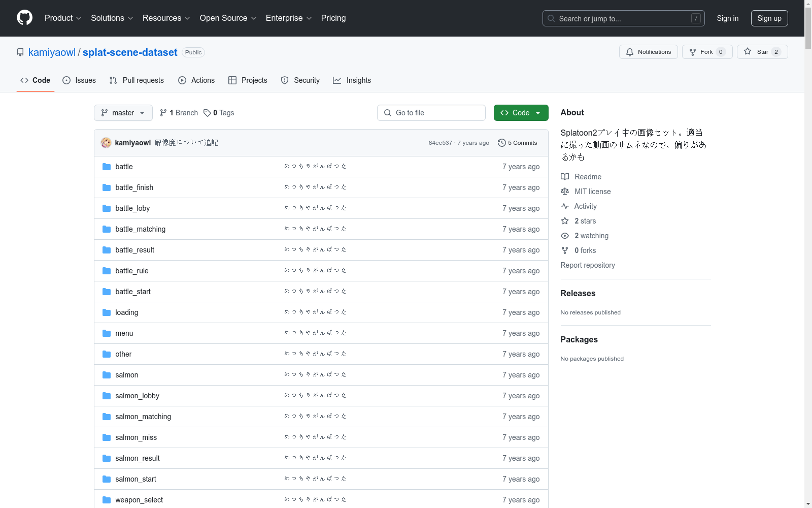Switch to the Security tab
This screenshot has width=812, height=508.
click(x=300, y=80)
